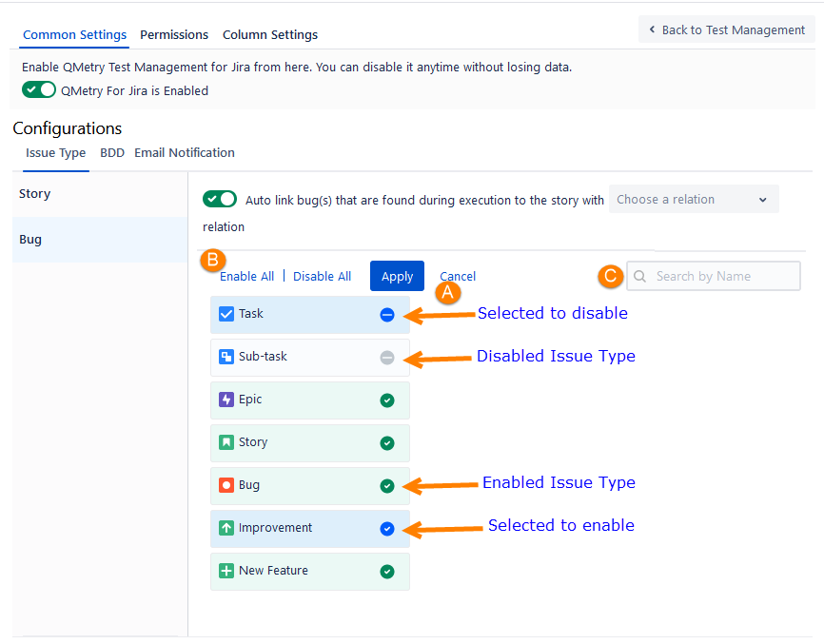Image resolution: width=824 pixels, height=644 pixels.
Task: Click the Search by Name field
Action: pos(713,276)
